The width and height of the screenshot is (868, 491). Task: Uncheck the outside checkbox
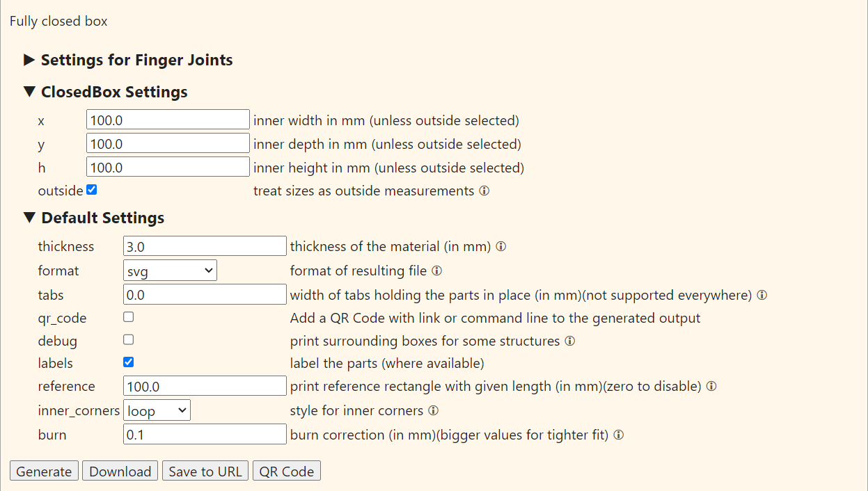(x=91, y=190)
